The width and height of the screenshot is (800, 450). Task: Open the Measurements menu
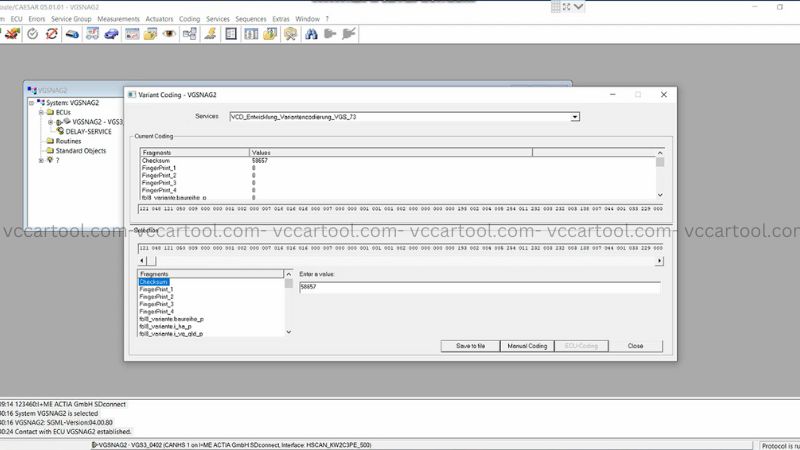[118, 19]
